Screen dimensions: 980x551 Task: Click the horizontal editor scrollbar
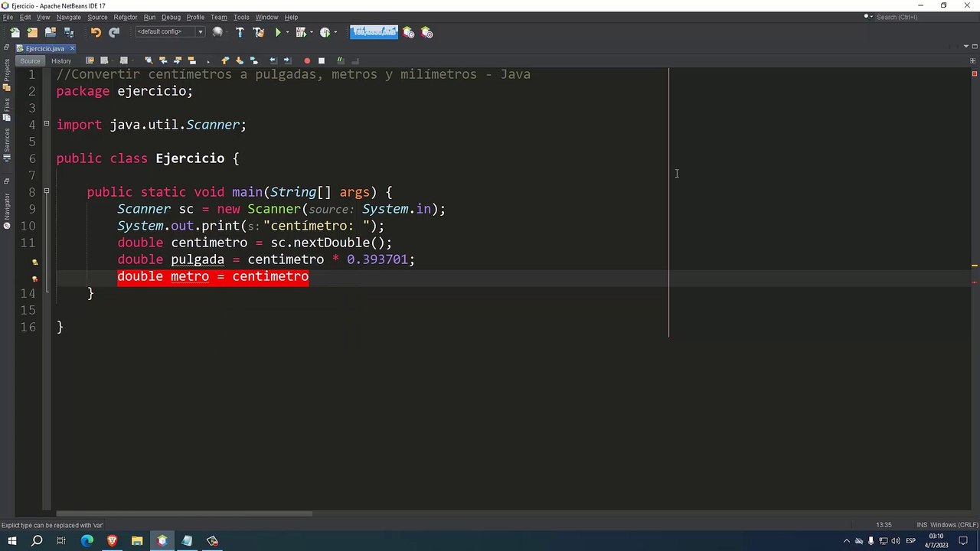click(x=184, y=514)
